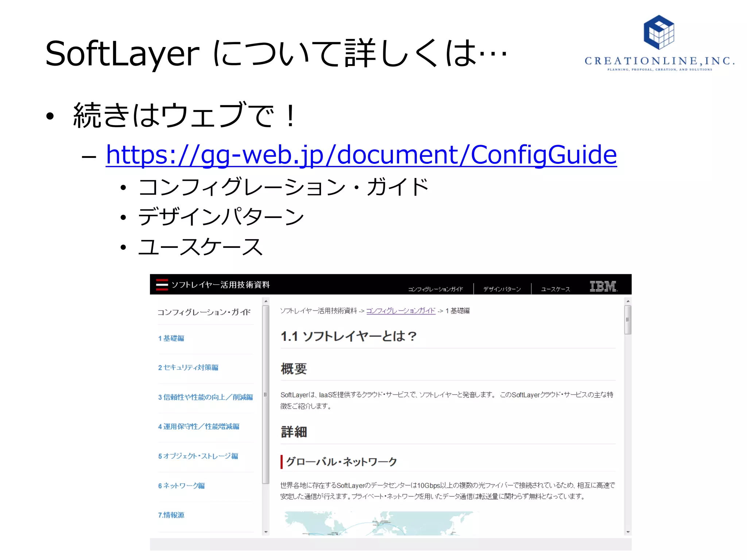Click main content scrollbar up arrow
The image size is (747, 560).
pos(628,301)
